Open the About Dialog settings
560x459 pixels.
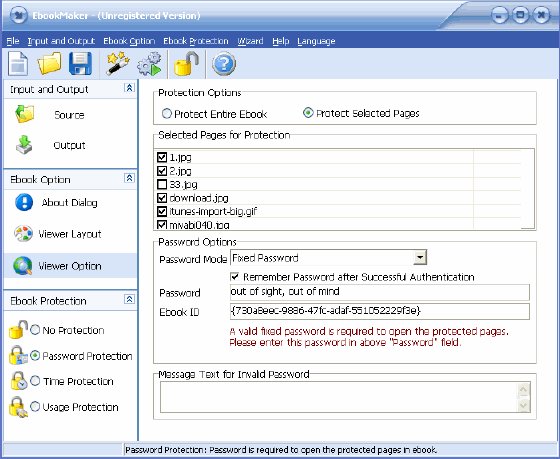tap(69, 203)
